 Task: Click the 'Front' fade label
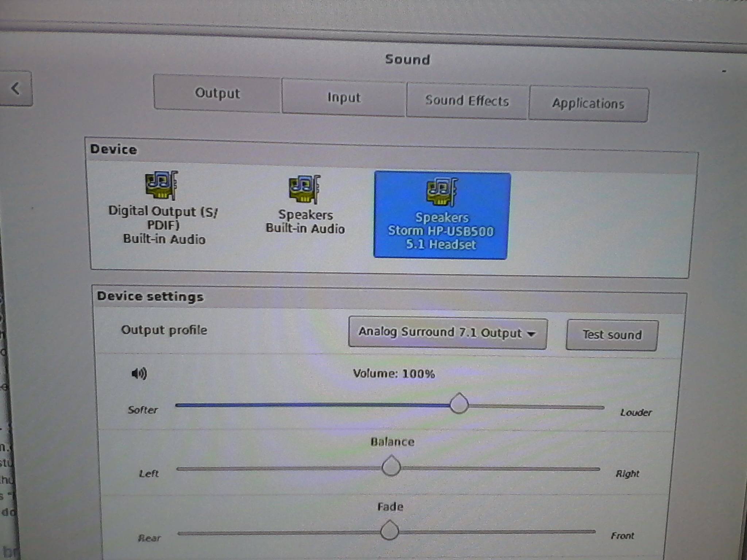pyautogui.click(x=623, y=536)
